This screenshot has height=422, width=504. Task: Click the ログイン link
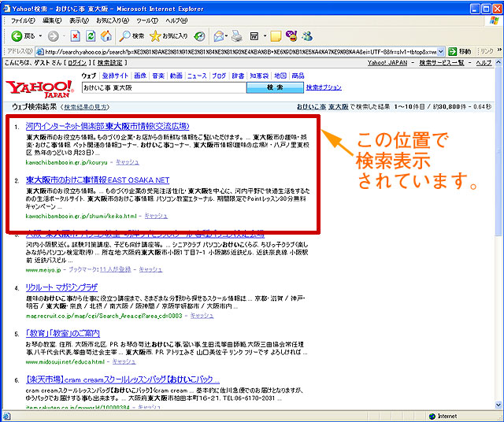click(x=77, y=63)
